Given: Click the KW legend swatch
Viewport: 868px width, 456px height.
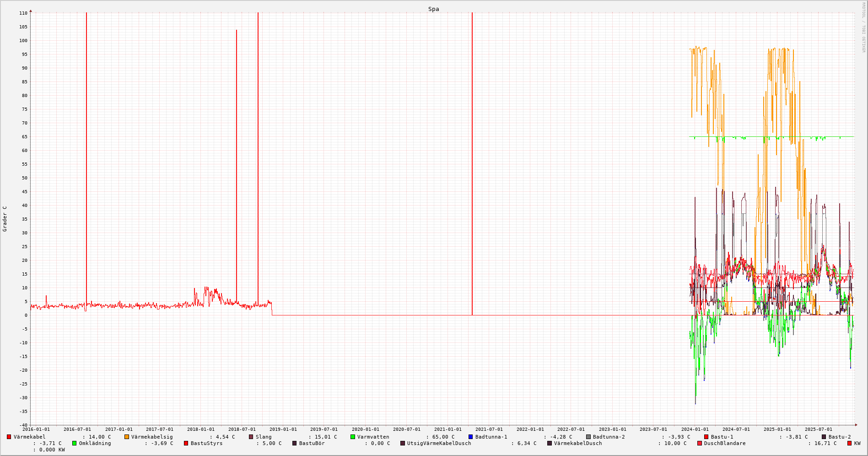Looking at the screenshot, I should click(x=850, y=443).
